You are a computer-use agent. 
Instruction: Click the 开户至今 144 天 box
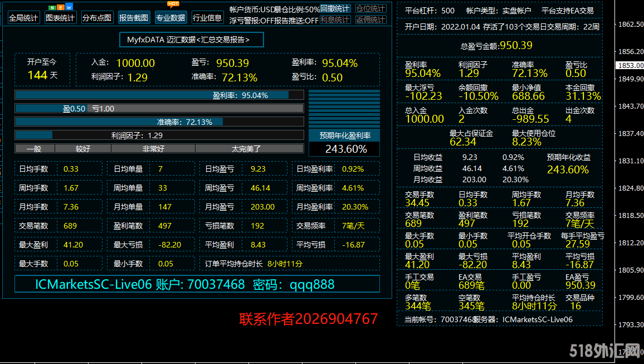click(x=42, y=70)
